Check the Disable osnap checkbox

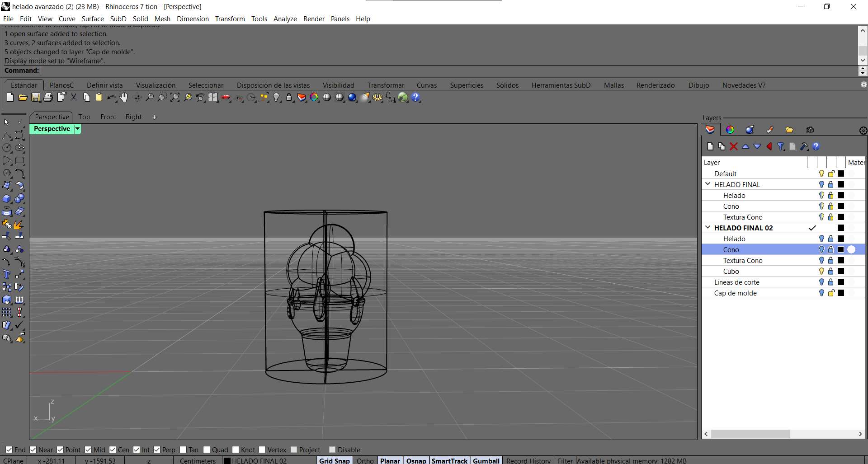coord(332,450)
